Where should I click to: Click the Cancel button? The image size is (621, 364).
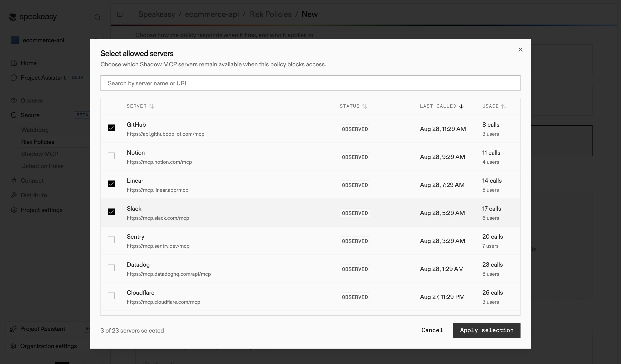coord(432,330)
